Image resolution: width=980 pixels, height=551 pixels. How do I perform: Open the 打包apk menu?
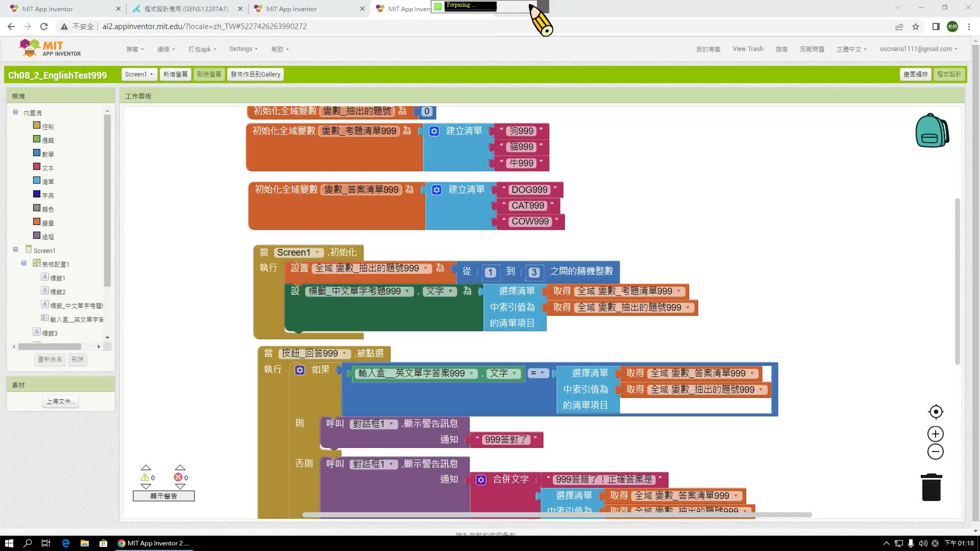(202, 49)
